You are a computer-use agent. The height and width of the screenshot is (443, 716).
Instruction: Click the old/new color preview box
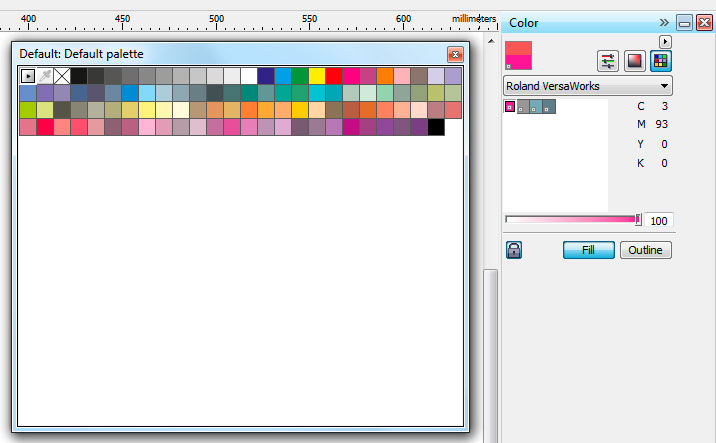(x=518, y=55)
